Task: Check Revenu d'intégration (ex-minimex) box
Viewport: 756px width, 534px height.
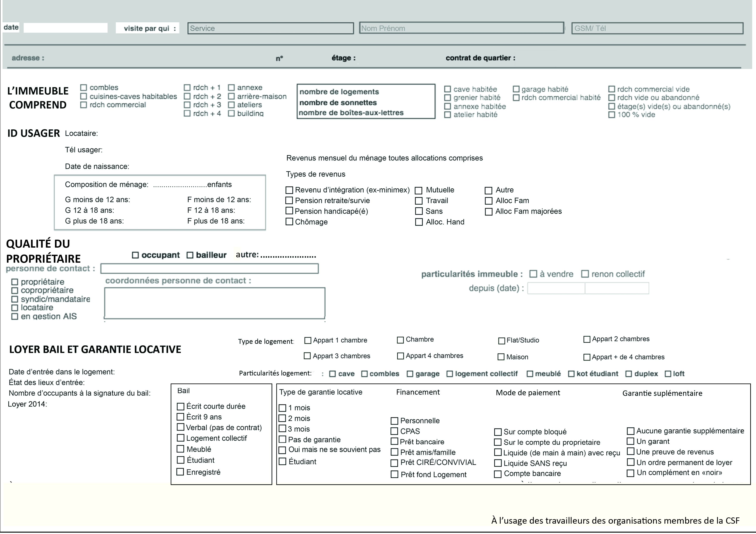Action: coord(289,190)
